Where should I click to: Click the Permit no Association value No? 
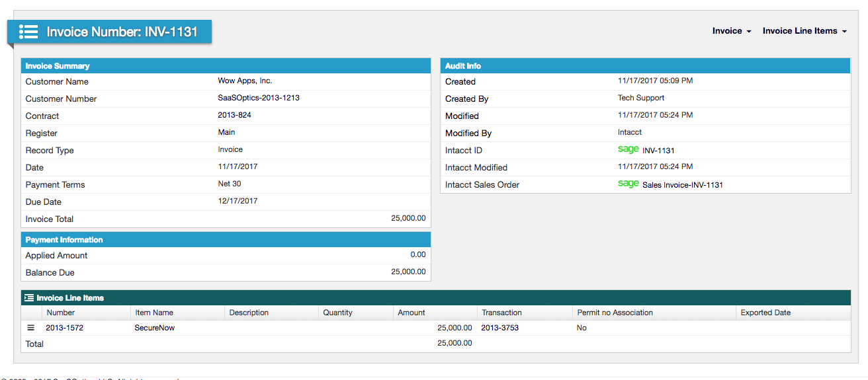point(582,328)
